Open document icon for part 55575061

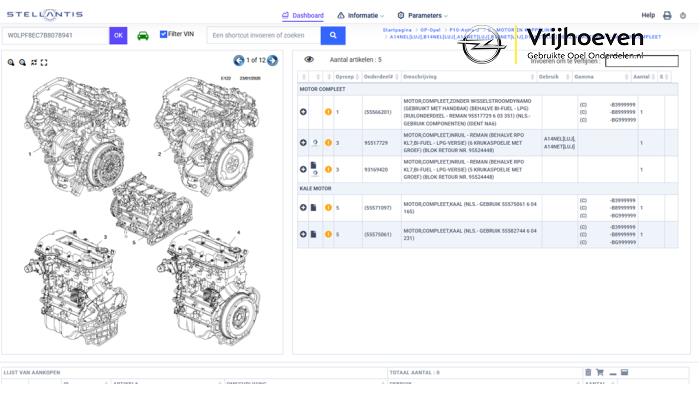(x=313, y=234)
